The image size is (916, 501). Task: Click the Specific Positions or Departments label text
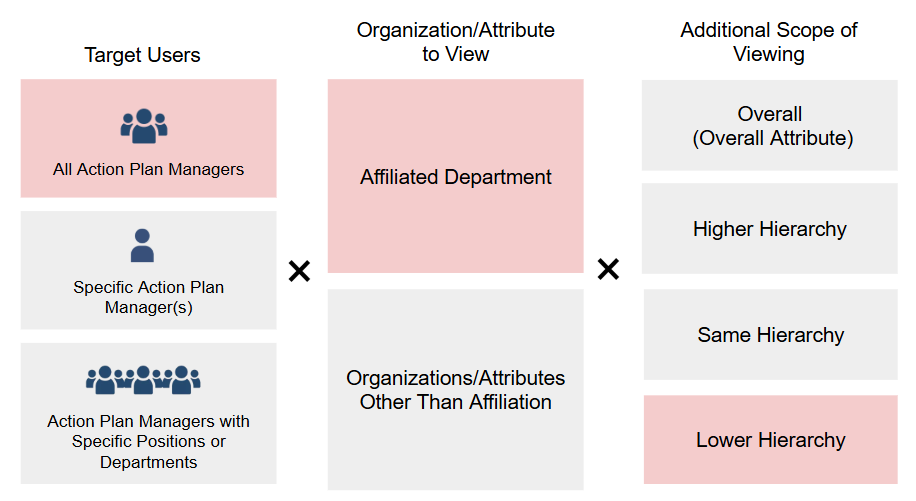[148, 441]
